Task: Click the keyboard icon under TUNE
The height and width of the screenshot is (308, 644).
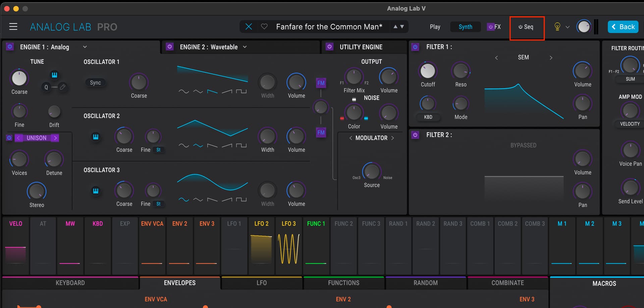Action: click(x=54, y=75)
